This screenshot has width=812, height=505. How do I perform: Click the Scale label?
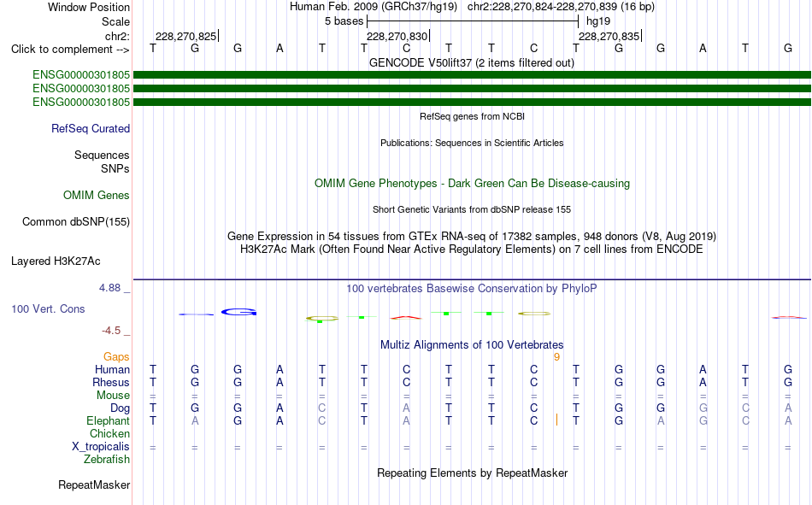[x=116, y=21]
